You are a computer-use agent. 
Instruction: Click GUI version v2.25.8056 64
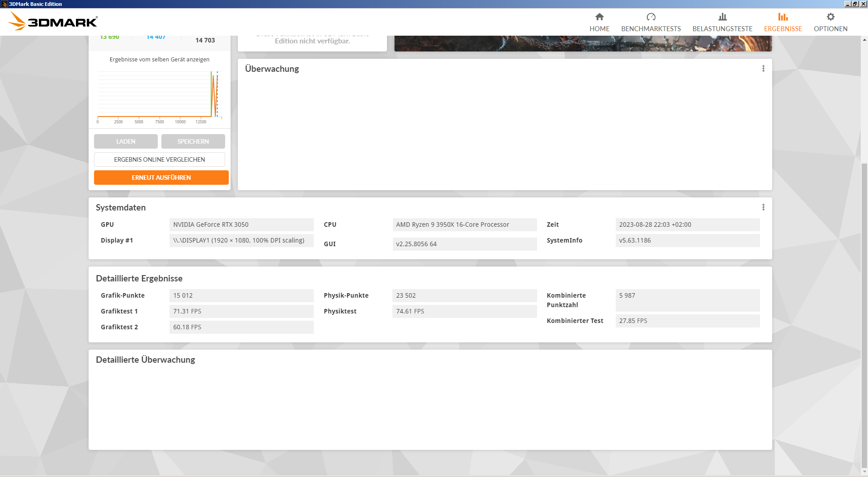click(x=465, y=244)
